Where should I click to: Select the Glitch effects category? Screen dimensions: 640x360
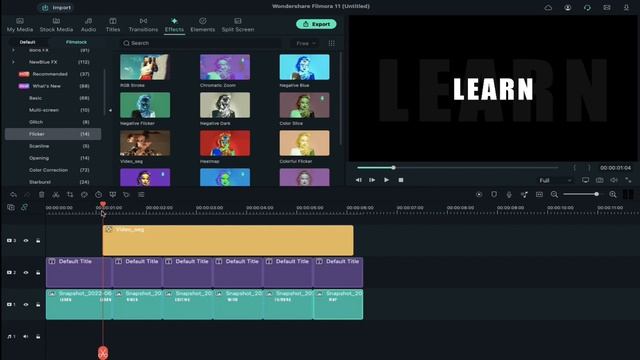53,122
